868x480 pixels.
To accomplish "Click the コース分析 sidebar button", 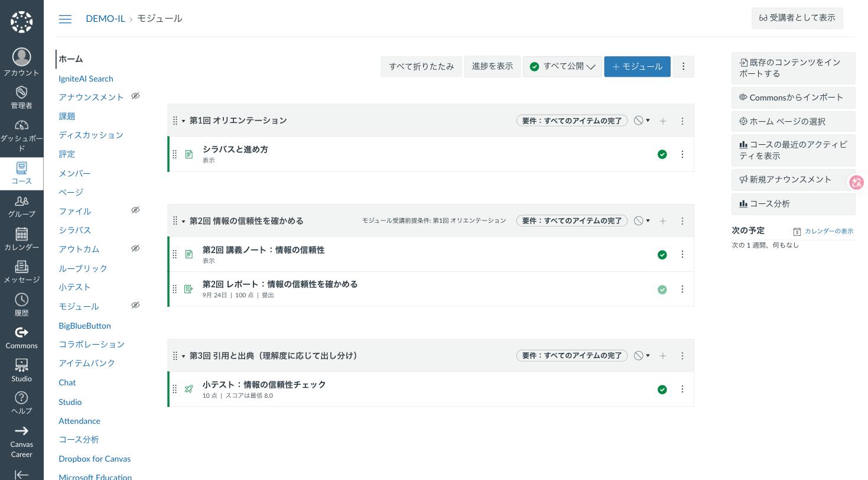I will [793, 204].
